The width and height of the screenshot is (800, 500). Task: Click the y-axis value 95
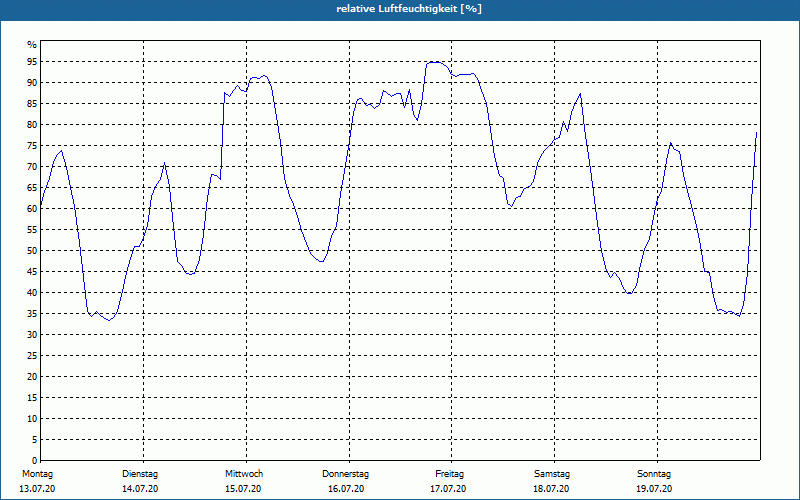(32, 62)
